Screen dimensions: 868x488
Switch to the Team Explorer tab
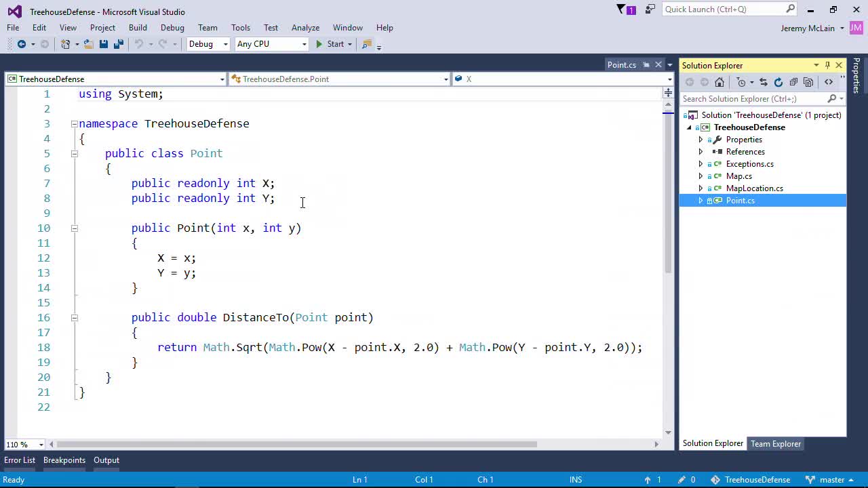pyautogui.click(x=776, y=444)
